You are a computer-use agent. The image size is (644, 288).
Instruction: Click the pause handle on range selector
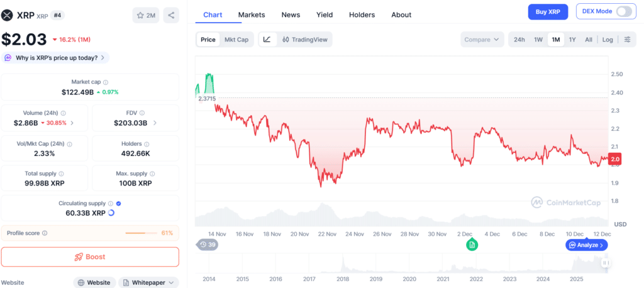pyautogui.click(x=606, y=263)
